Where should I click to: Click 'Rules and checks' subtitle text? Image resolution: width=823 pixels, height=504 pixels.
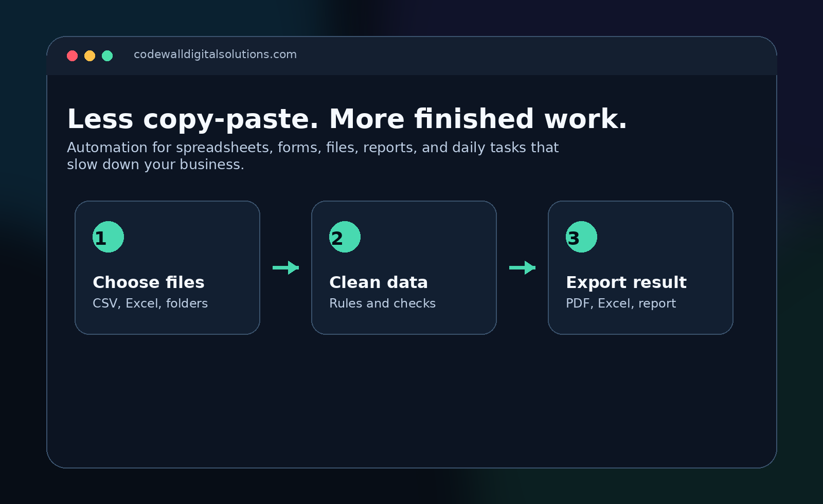coord(382,303)
